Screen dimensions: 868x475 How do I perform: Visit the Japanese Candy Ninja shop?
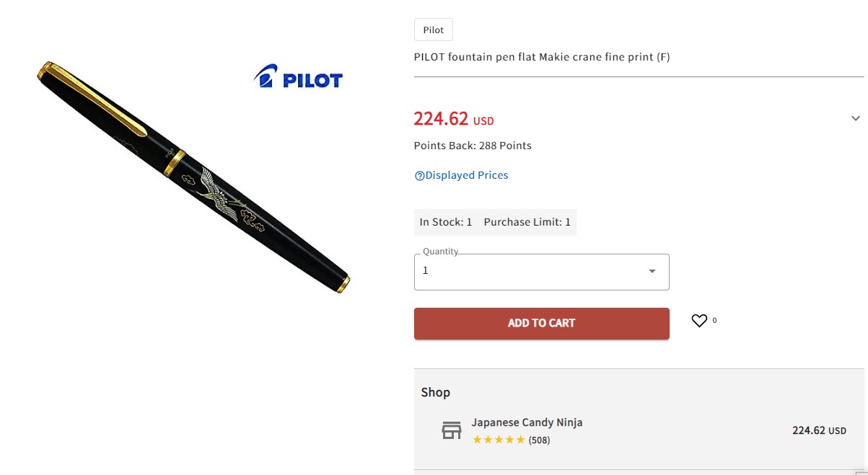(x=527, y=422)
